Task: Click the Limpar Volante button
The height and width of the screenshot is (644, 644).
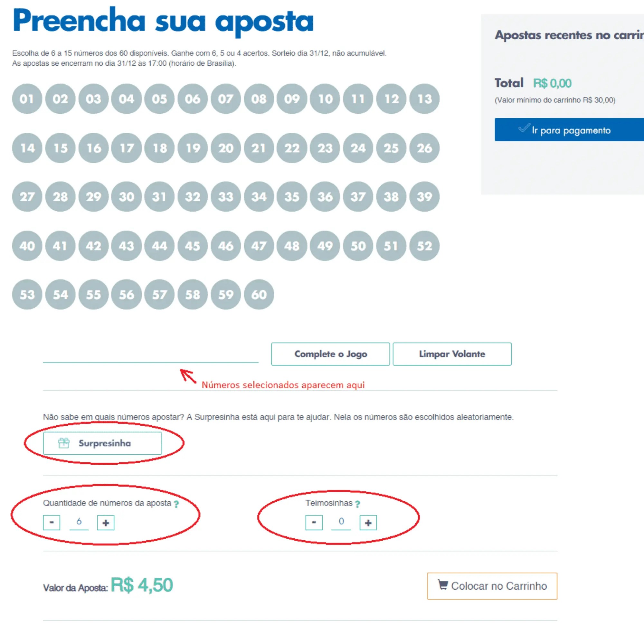Action: (x=452, y=354)
